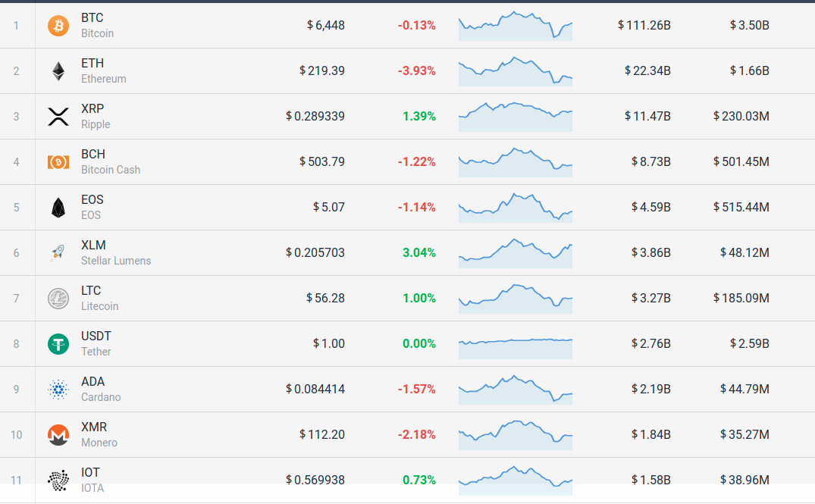View the Bitcoin price sparkline chart
Image resolution: width=815 pixels, height=504 pixels.
coord(516,26)
